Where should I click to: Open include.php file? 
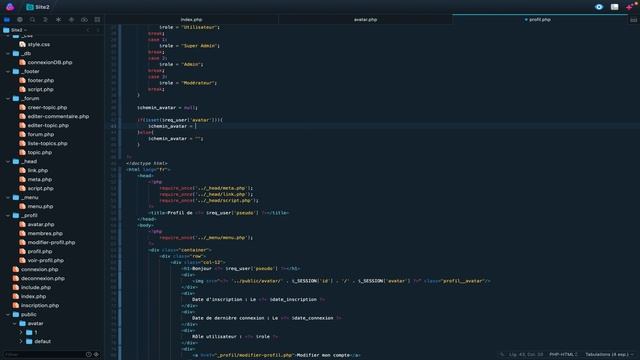click(36, 287)
